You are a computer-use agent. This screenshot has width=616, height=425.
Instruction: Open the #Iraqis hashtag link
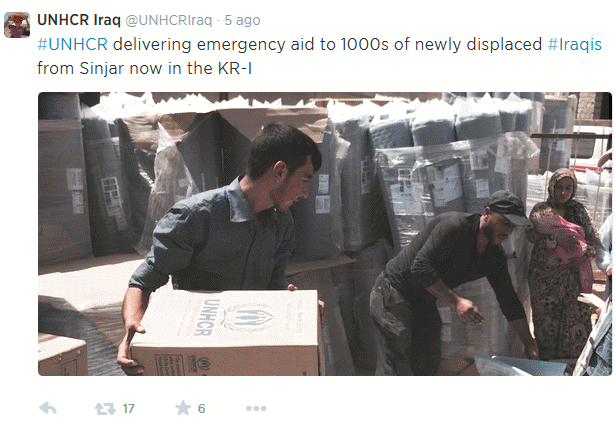575,44
